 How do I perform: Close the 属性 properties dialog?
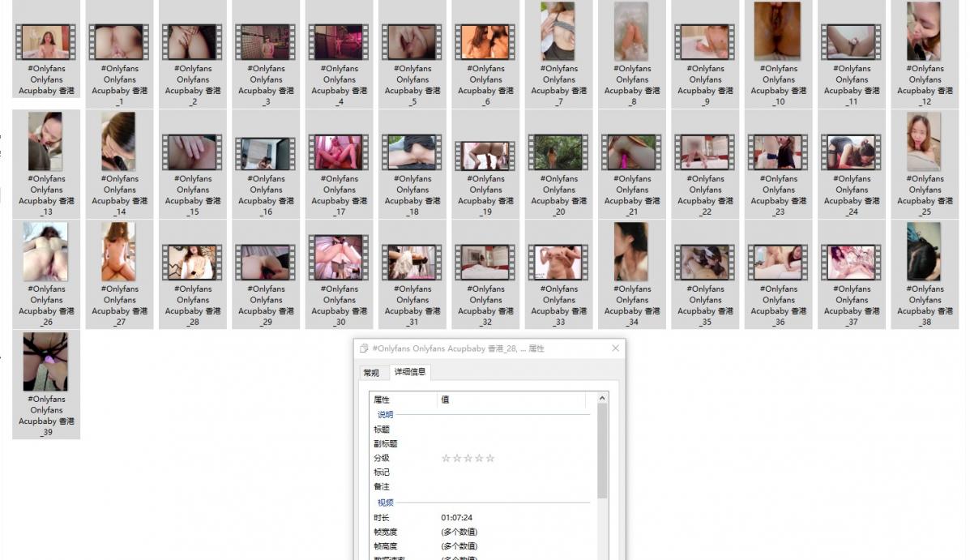(615, 348)
